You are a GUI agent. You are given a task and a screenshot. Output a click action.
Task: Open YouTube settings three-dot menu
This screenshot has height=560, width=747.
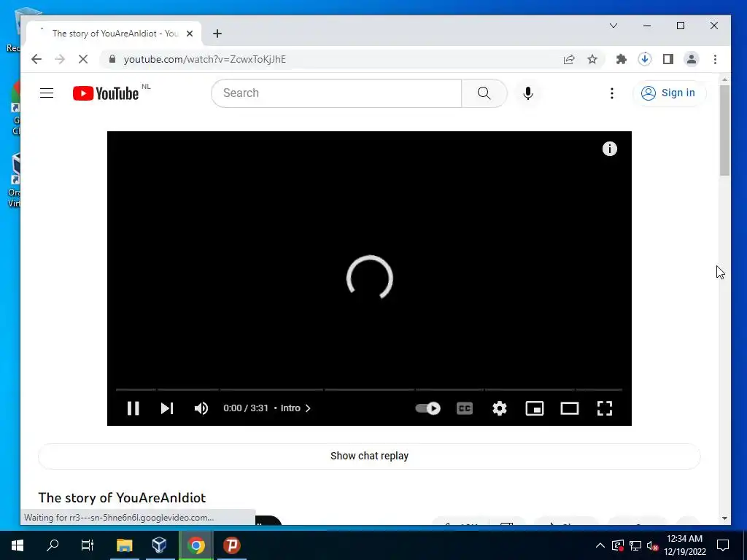pos(612,93)
